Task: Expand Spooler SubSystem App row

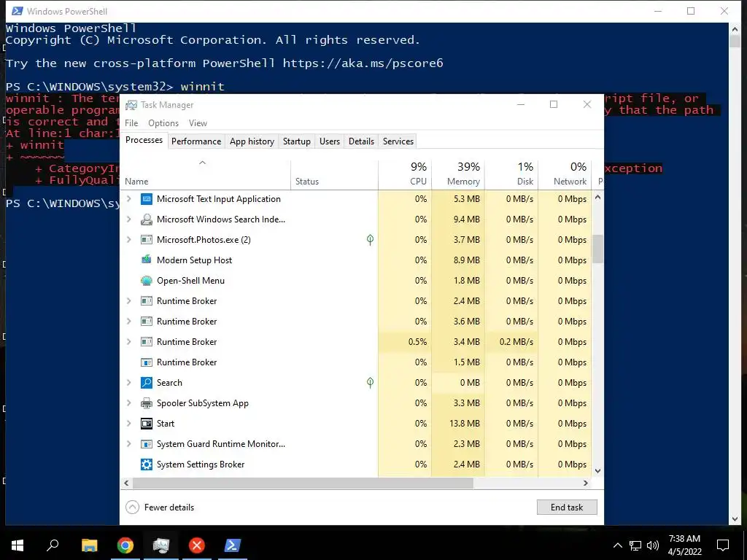Action: 128,402
